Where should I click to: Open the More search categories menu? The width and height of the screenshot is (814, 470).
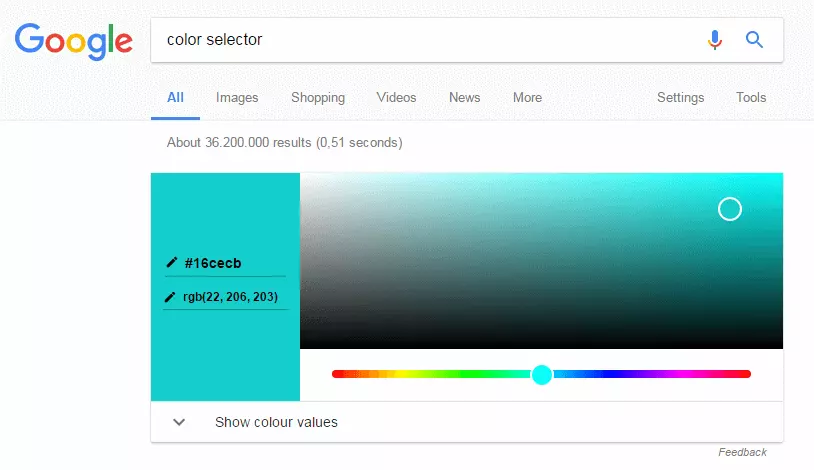527,98
